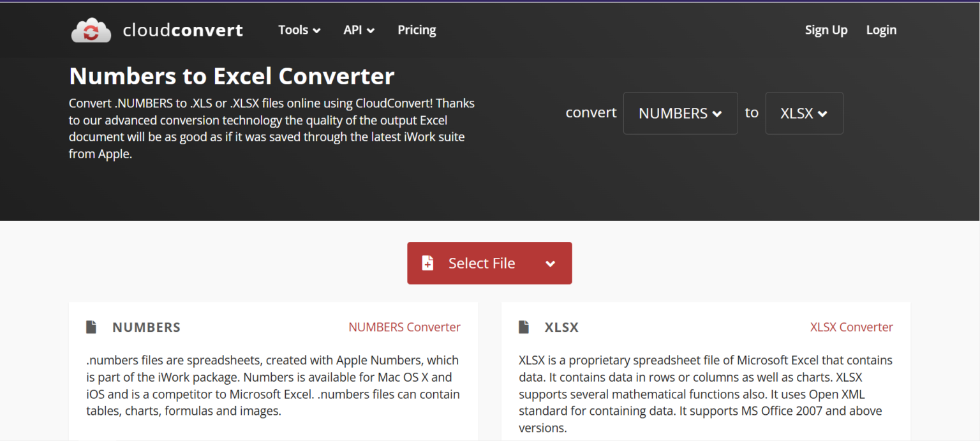Viewport: 980px width, 441px height.
Task: Click the cloudconvert wordmark text
Action: (x=182, y=30)
